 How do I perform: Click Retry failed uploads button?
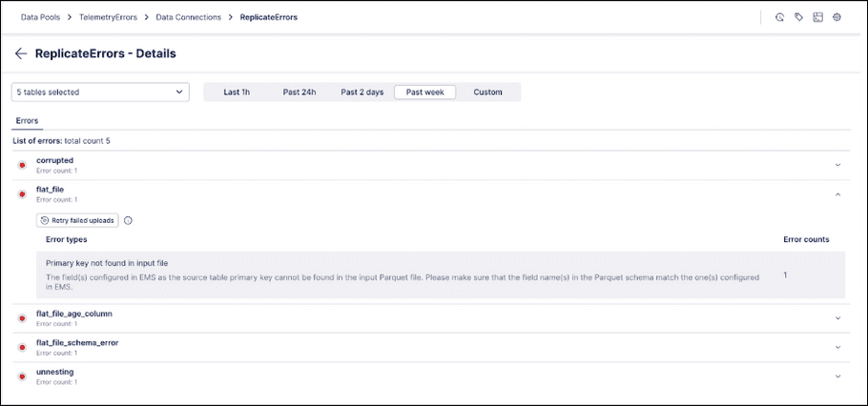(x=77, y=220)
